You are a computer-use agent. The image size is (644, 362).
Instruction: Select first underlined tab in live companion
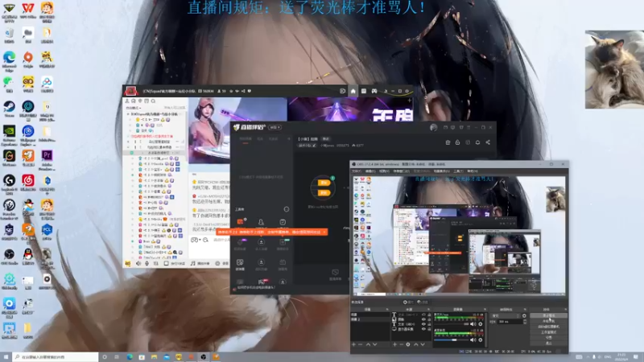point(246,139)
